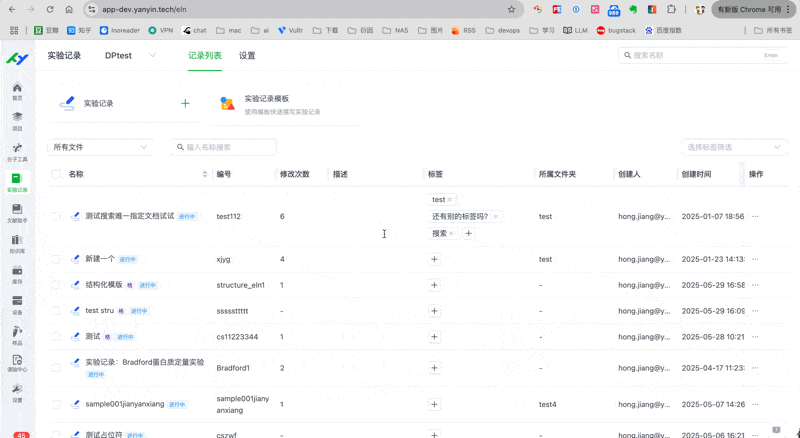Screen dimensions: 800x438
Task: Switch to the top 设置 tab
Action: (247, 56)
